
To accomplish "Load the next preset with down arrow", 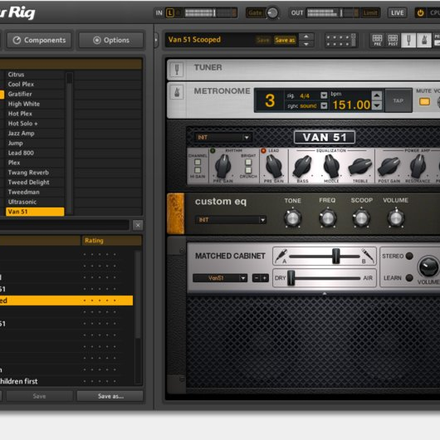I will [306, 44].
